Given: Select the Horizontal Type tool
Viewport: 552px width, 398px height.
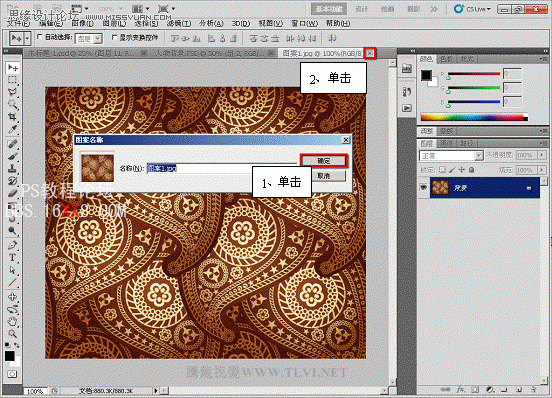Looking at the screenshot, I should (x=13, y=258).
